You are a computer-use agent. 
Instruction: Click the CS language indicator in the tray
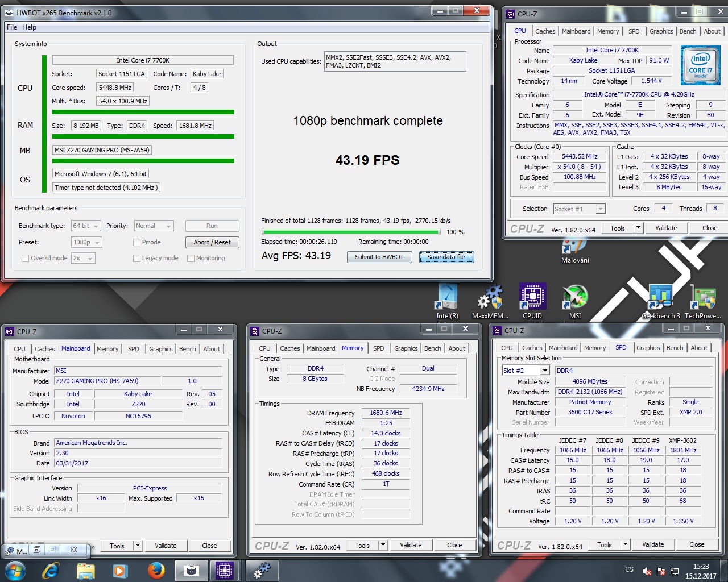pos(629,569)
